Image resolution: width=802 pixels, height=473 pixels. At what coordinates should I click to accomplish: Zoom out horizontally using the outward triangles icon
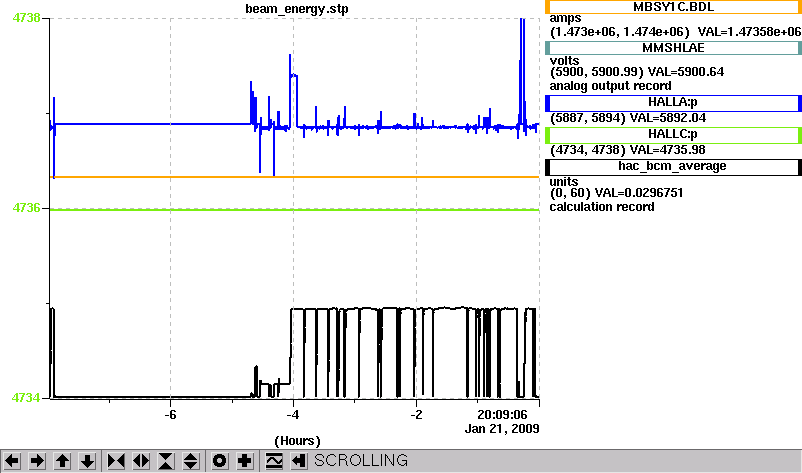(141, 461)
